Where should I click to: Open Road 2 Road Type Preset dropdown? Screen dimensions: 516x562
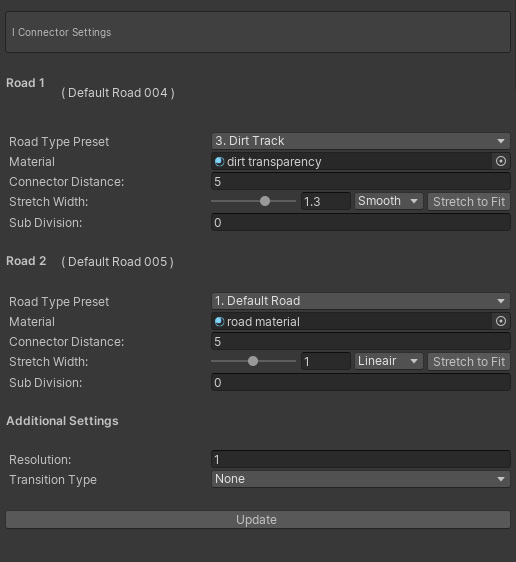pos(360,301)
